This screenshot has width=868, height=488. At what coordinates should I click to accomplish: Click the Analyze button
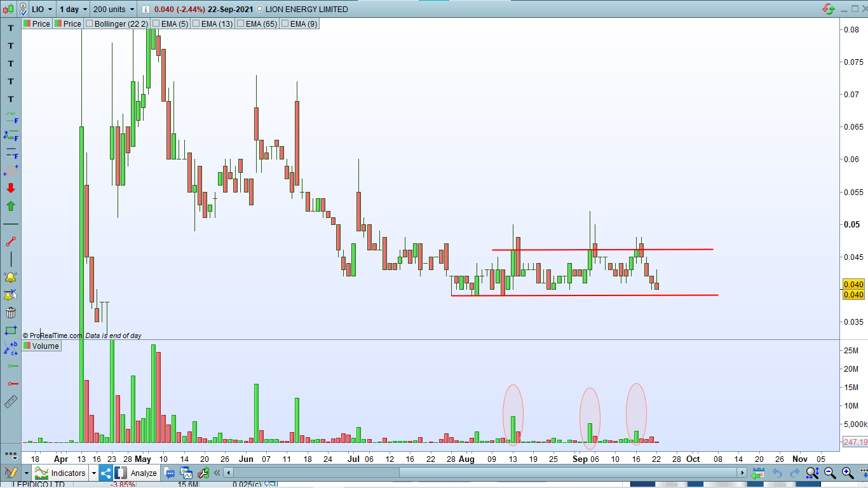(x=137, y=473)
